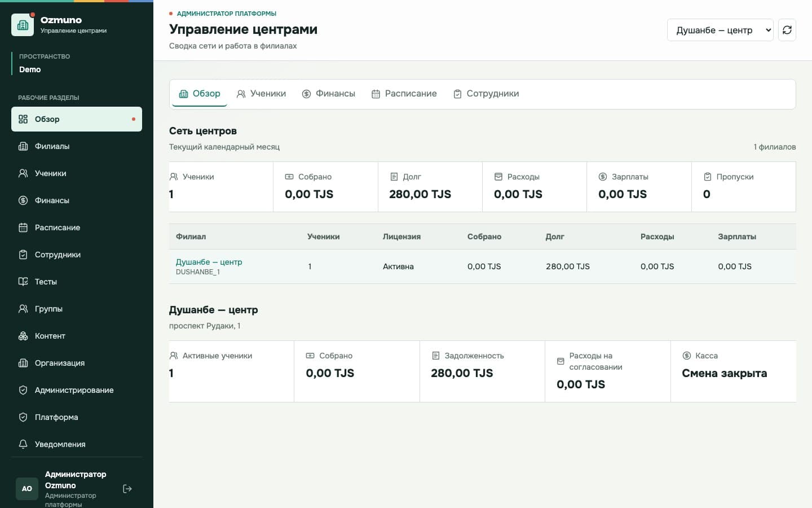Open Контент in the sidebar
This screenshot has width=812, height=508.
click(x=77, y=336)
